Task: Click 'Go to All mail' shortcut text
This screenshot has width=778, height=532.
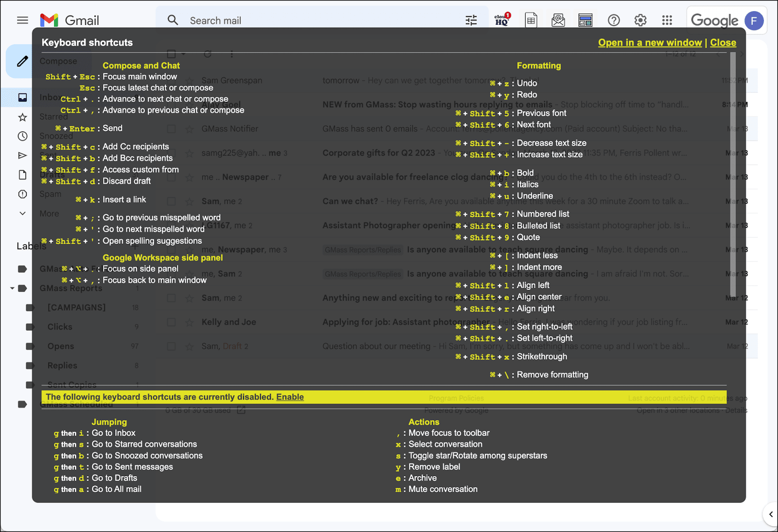Action: [116, 489]
